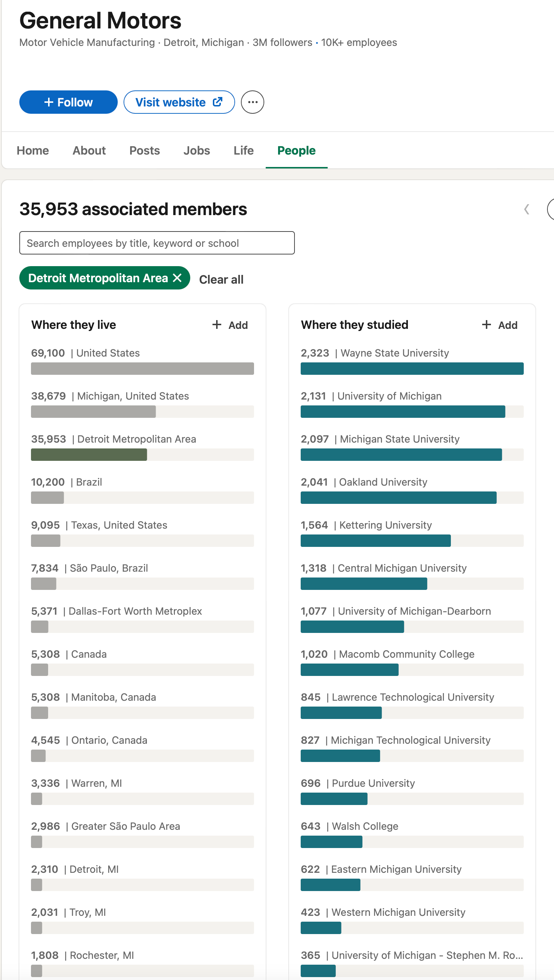Filter by Oakland University
This screenshot has height=980, width=554.
click(x=412, y=490)
